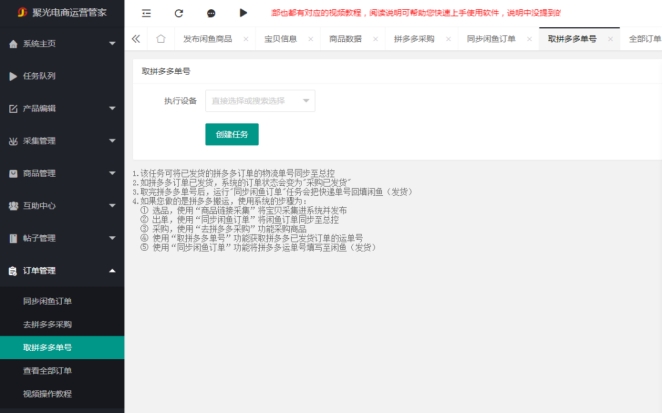Click the double-left arrow tab scroll icon
The image size is (663, 413).
click(x=136, y=39)
